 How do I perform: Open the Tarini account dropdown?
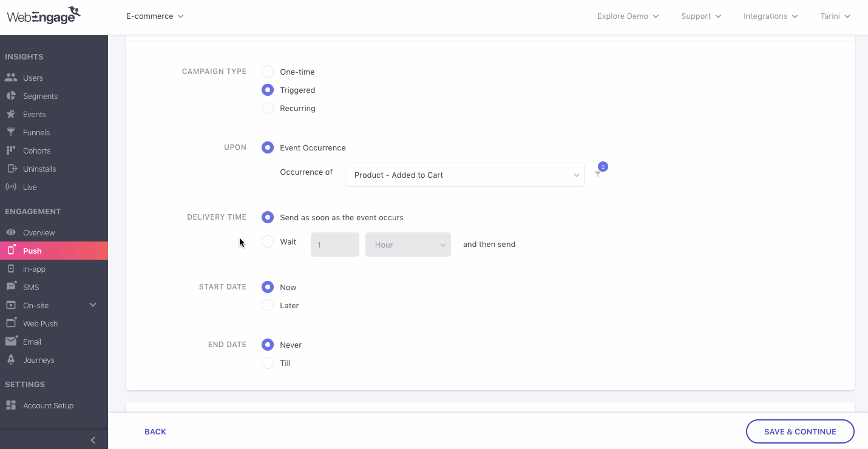tap(835, 16)
